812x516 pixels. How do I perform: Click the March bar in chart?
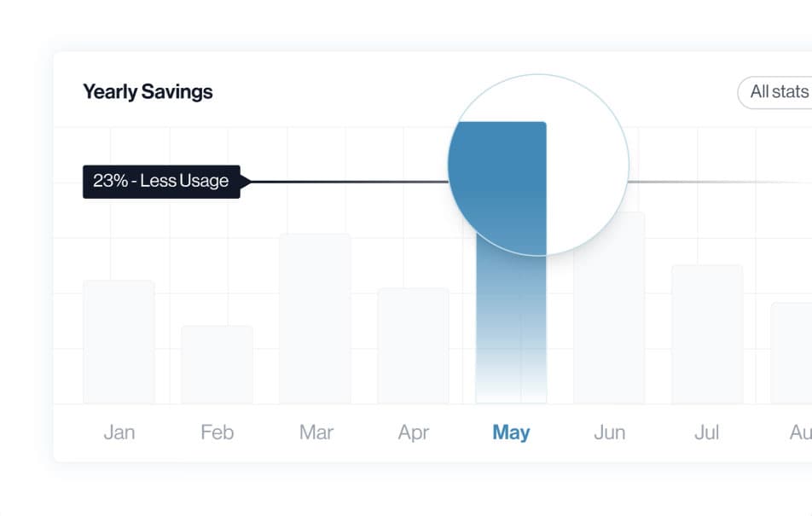click(315, 319)
